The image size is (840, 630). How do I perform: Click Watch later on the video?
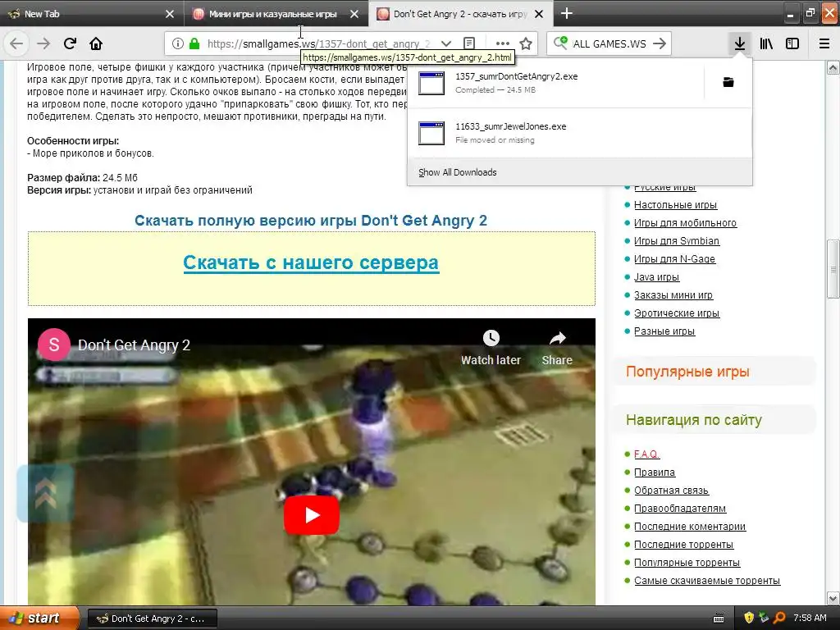pyautogui.click(x=491, y=348)
